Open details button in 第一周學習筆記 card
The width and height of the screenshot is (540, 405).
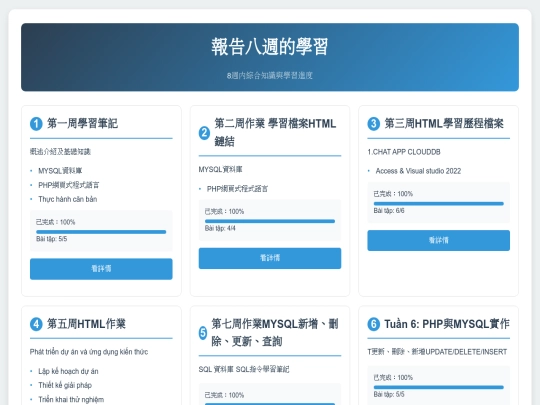[101, 269]
